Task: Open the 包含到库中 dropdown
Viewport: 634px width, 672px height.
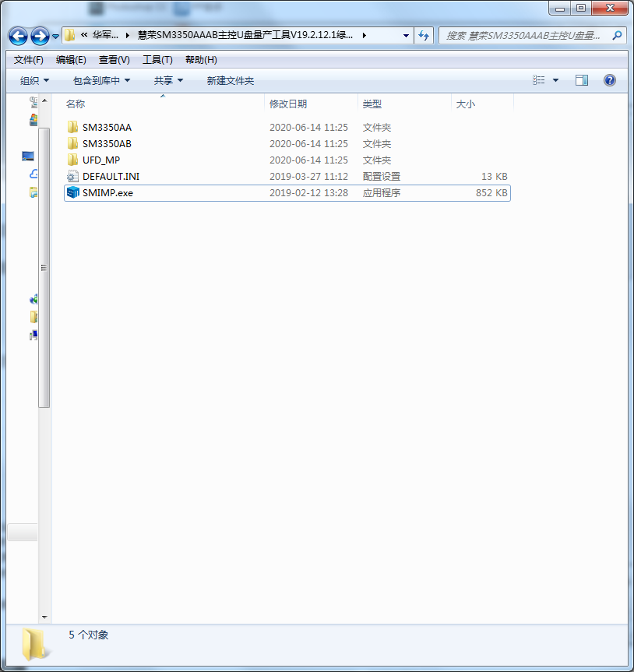Action: coord(101,80)
